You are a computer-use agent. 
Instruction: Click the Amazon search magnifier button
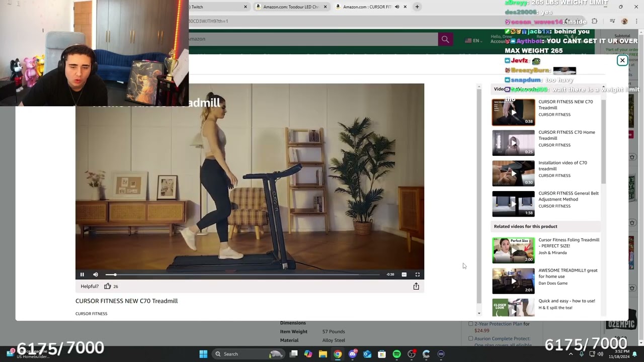[445, 39]
